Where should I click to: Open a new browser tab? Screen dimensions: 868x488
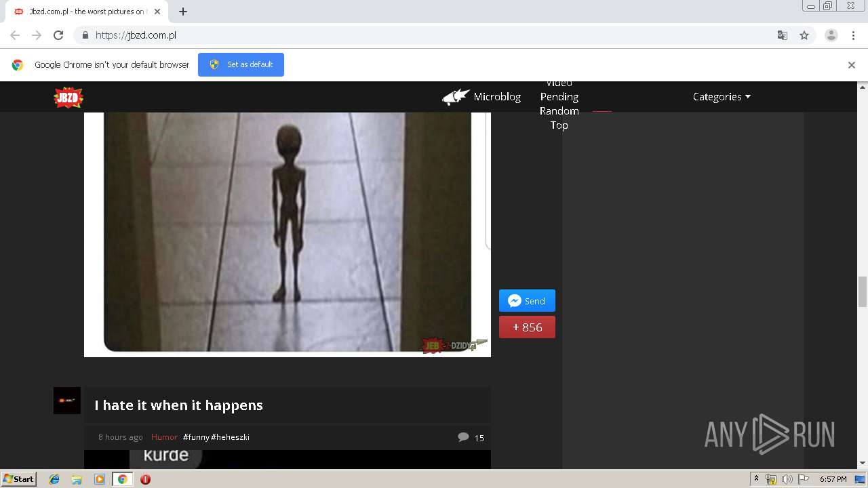pyautogui.click(x=183, y=12)
